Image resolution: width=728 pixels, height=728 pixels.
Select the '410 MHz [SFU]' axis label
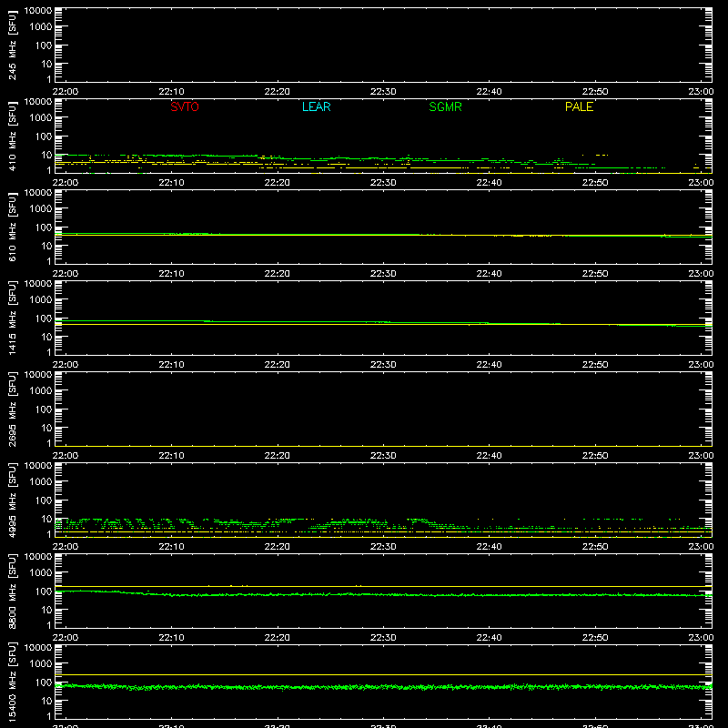[13, 136]
